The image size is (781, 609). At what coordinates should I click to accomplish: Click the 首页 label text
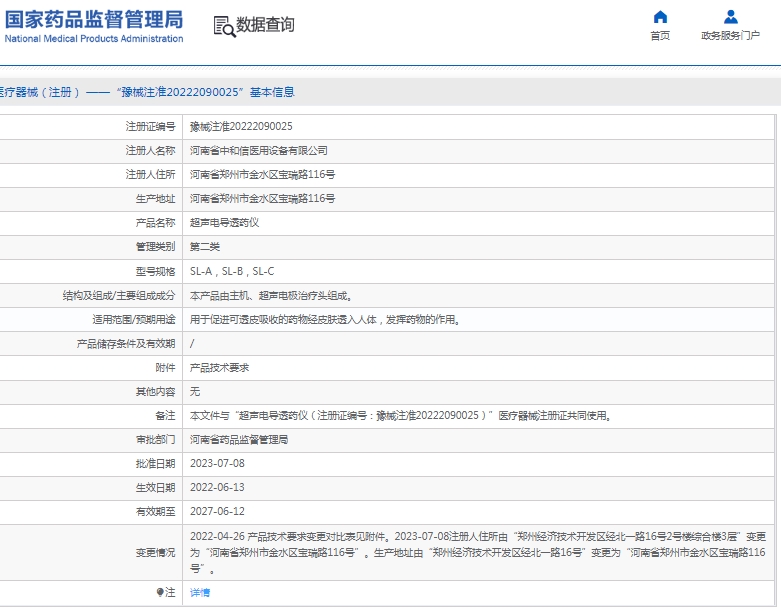click(660, 36)
